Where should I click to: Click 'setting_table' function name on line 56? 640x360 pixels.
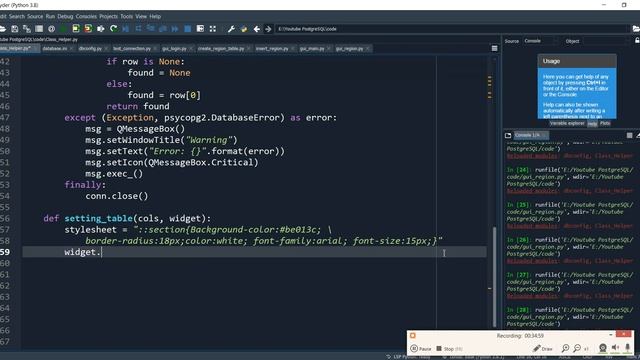tap(98, 218)
